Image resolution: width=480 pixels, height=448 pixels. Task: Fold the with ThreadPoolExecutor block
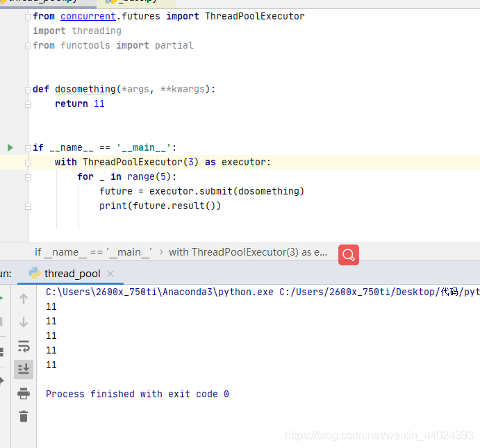pyautogui.click(x=28, y=163)
